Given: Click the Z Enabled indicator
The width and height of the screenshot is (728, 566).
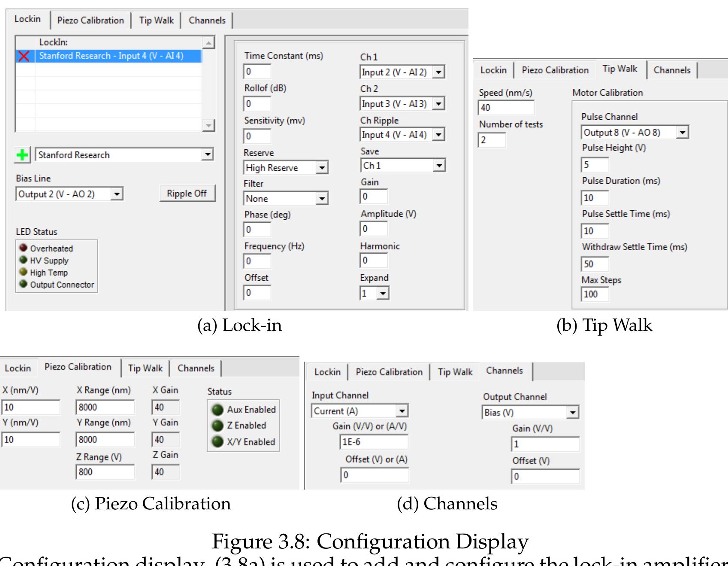Looking at the screenshot, I should pyautogui.click(x=219, y=425).
